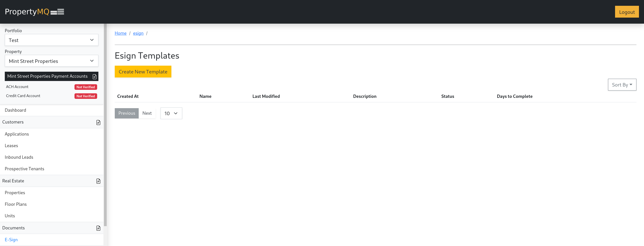This screenshot has width=644, height=246.
Task: Click the esign breadcrumb link
Action: coord(138,33)
